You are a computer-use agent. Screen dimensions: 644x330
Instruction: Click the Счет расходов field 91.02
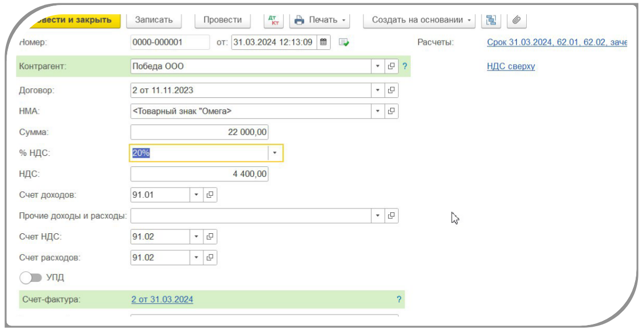coord(160,258)
